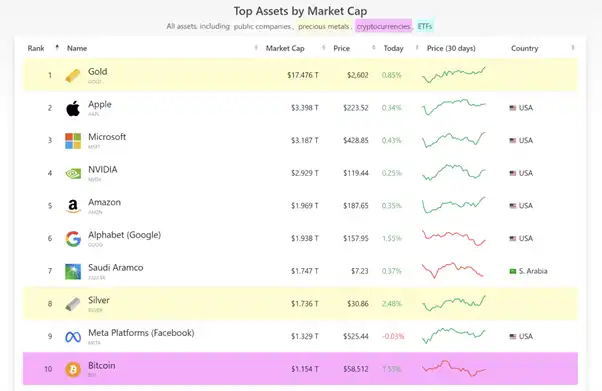This screenshot has width=602, height=391.
Task: Sort table by Market Cap column
Action: pyautogui.click(x=285, y=48)
